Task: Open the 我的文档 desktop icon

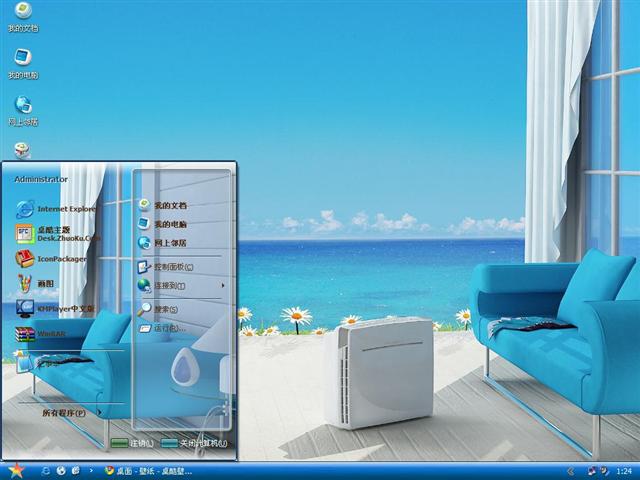Action: pos(23,17)
